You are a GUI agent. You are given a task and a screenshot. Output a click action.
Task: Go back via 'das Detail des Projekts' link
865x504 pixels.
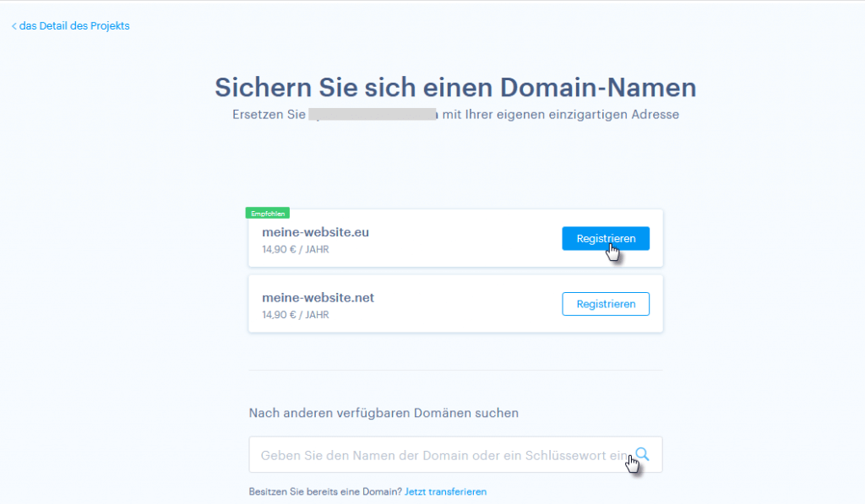[71, 26]
